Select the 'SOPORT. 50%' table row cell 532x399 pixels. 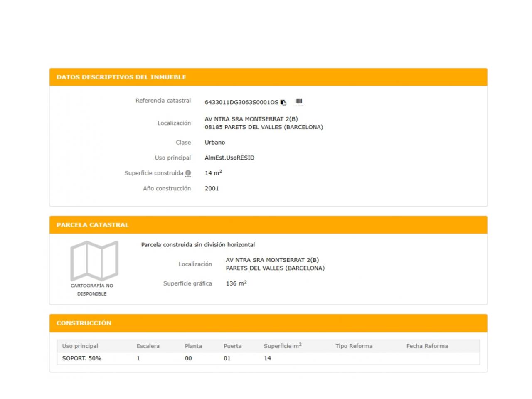point(82,358)
